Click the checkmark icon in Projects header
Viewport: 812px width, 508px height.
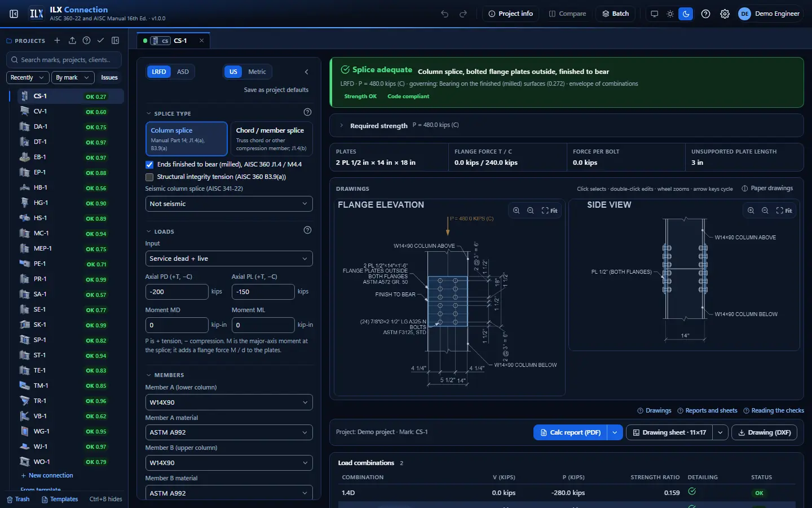click(100, 41)
